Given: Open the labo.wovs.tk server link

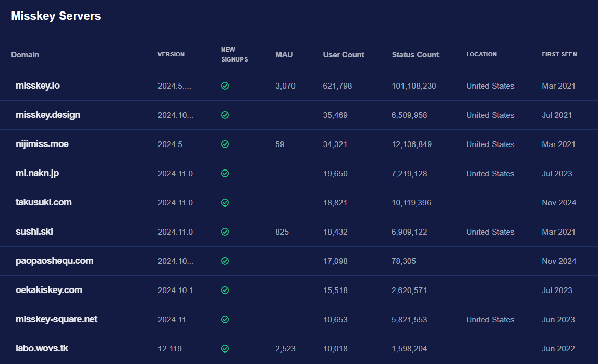Looking at the screenshot, I should click(42, 348).
